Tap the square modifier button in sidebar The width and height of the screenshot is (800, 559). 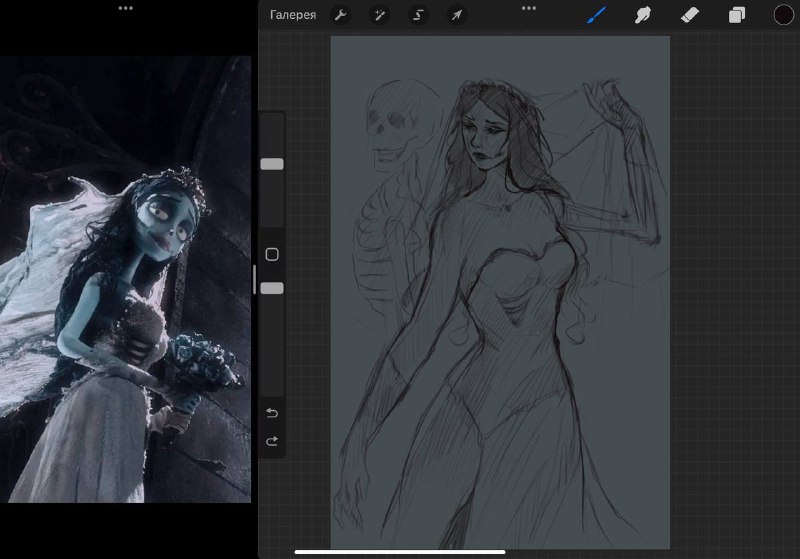pos(272,254)
